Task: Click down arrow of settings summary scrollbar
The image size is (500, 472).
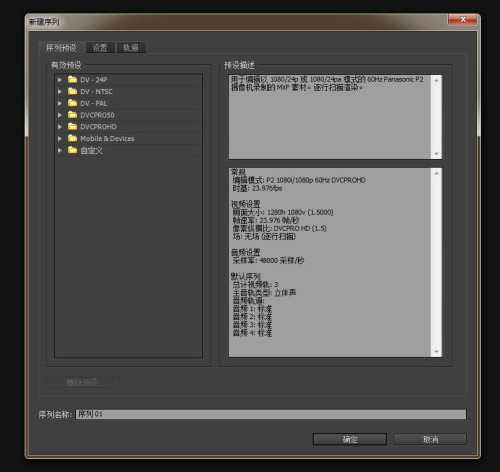Action: [436, 352]
